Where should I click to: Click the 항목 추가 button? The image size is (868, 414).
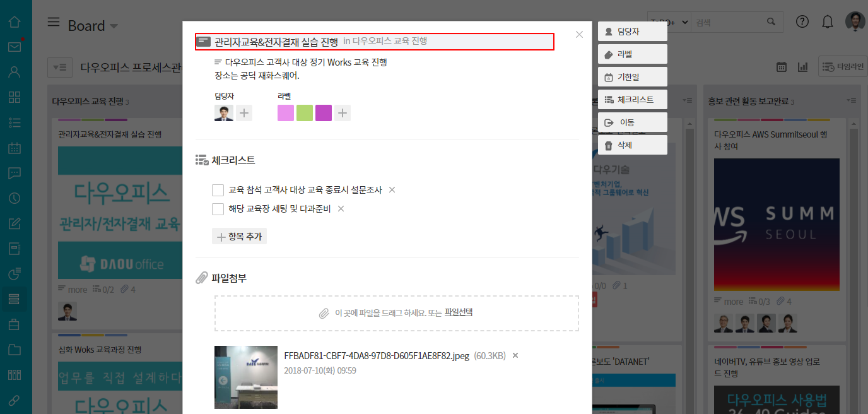[x=239, y=237]
